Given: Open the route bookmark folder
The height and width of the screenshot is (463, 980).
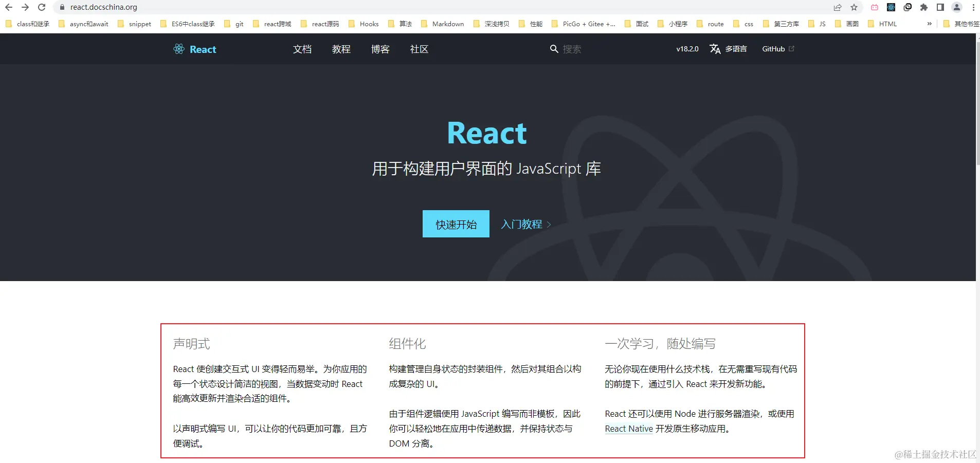Looking at the screenshot, I should [710, 24].
